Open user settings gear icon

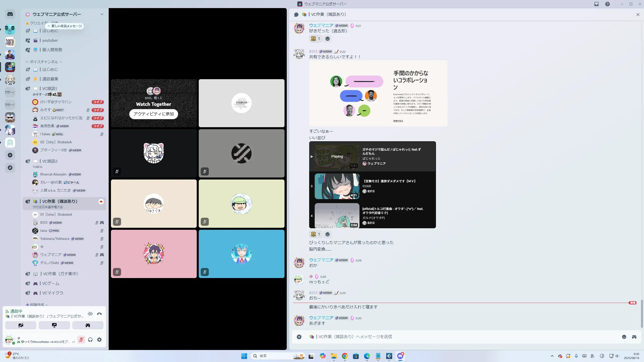(99, 340)
